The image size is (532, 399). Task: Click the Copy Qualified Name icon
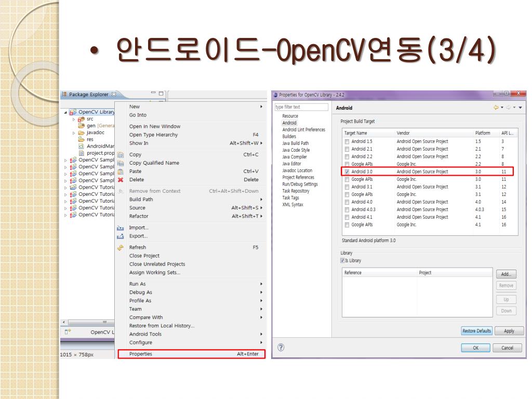click(x=121, y=163)
